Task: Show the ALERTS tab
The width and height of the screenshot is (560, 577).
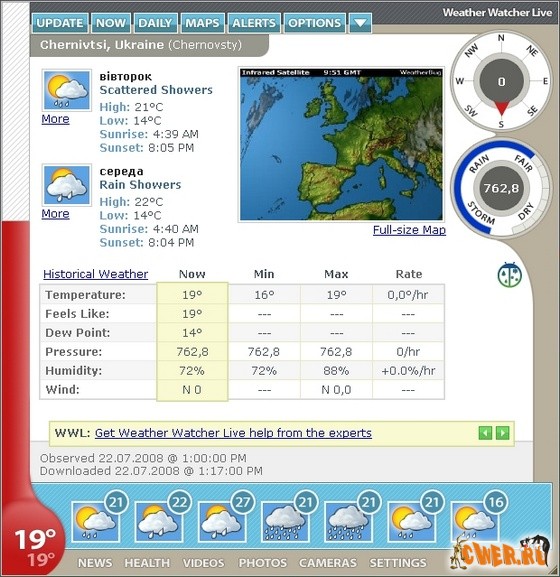Action: pyautogui.click(x=254, y=23)
